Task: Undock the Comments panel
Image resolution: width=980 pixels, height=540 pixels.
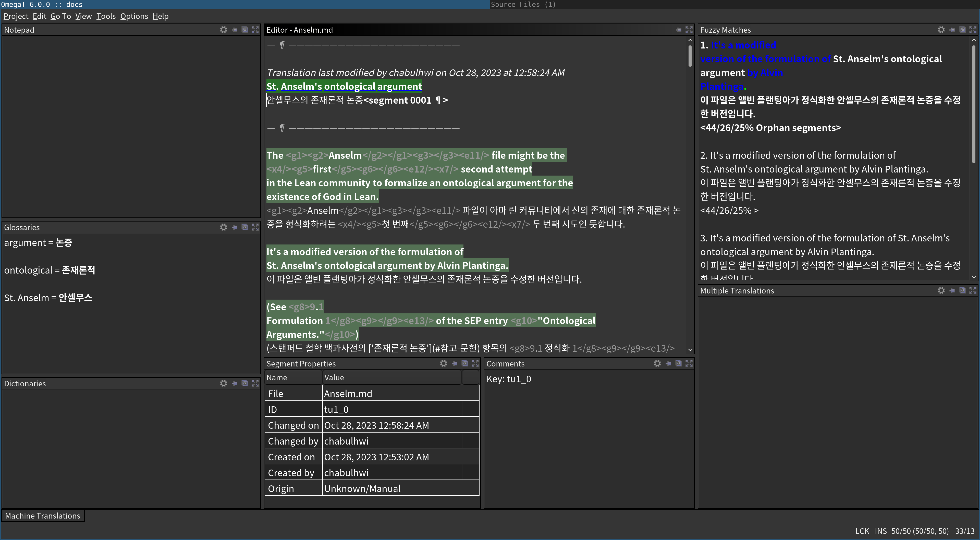Action: coord(678,363)
